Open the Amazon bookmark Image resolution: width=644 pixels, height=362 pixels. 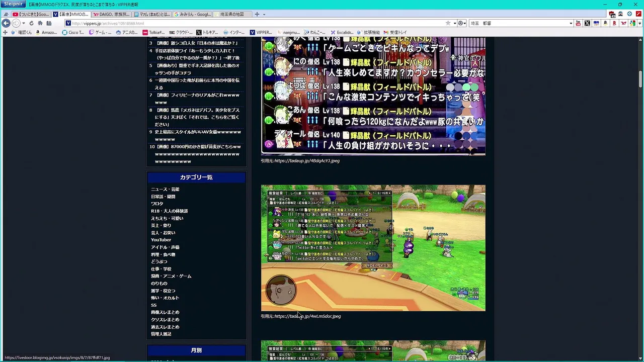coord(46,32)
